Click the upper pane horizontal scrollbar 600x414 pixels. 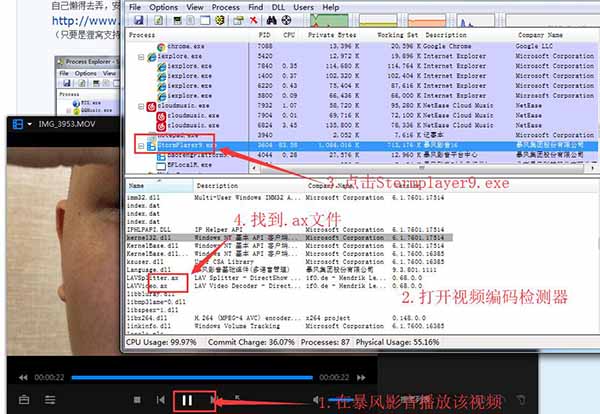coord(421,168)
